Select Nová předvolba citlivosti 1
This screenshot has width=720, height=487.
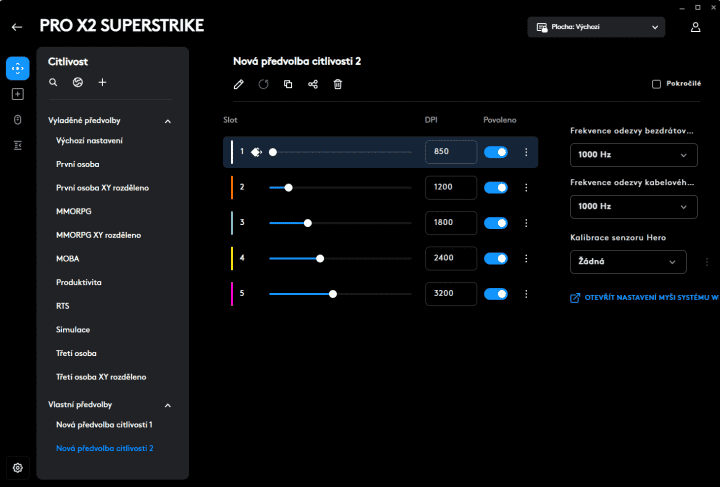point(104,425)
